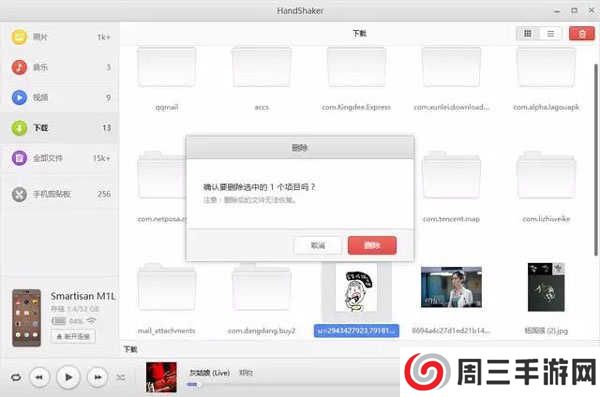Click the phone battery indicator icon

(x=59, y=321)
